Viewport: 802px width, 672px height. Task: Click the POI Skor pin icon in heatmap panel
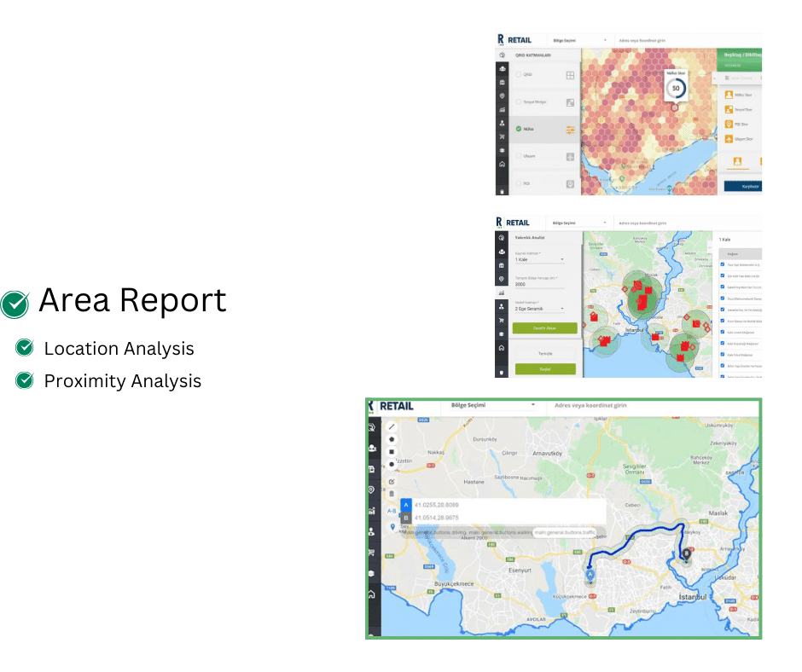tap(729, 125)
